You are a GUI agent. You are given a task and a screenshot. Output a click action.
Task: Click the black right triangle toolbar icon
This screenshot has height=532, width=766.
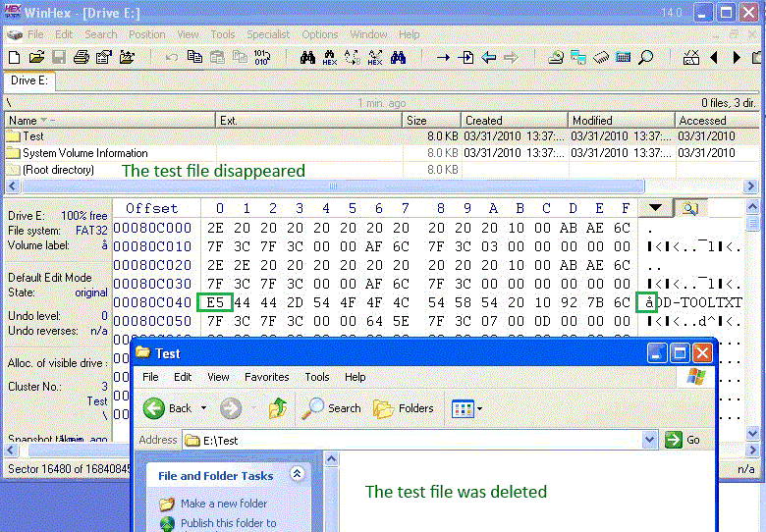click(737, 58)
